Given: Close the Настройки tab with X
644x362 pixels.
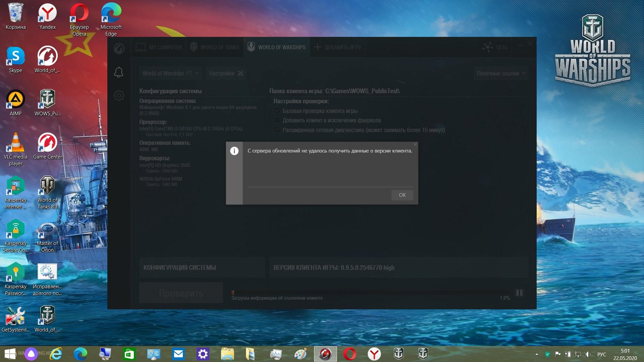Looking at the screenshot, I should (240, 73).
